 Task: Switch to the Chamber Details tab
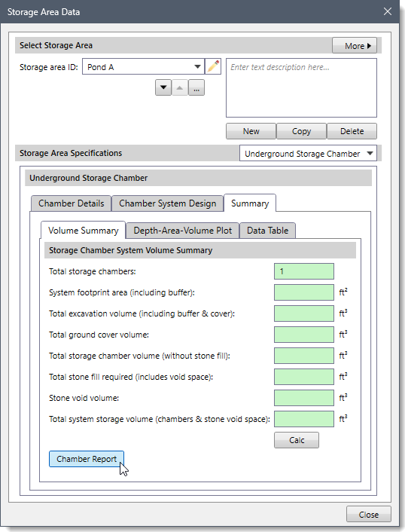[72, 203]
